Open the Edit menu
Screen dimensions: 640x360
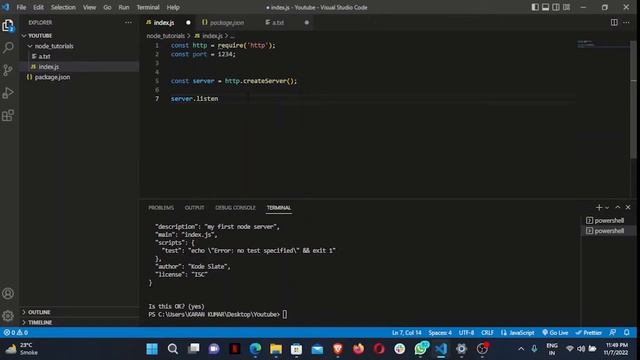click(x=38, y=7)
